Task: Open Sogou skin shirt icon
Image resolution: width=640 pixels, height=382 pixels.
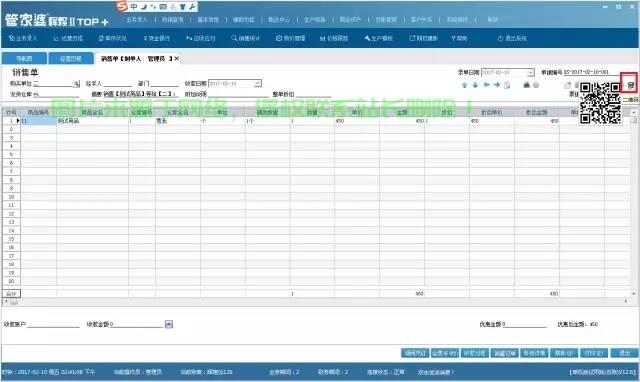Action: pyautogui.click(x=182, y=7)
